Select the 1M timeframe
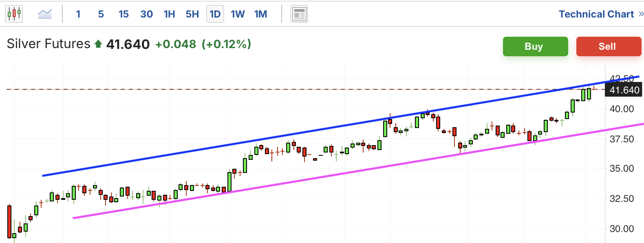Image resolution: width=644 pixels, height=243 pixels. pyautogui.click(x=261, y=14)
